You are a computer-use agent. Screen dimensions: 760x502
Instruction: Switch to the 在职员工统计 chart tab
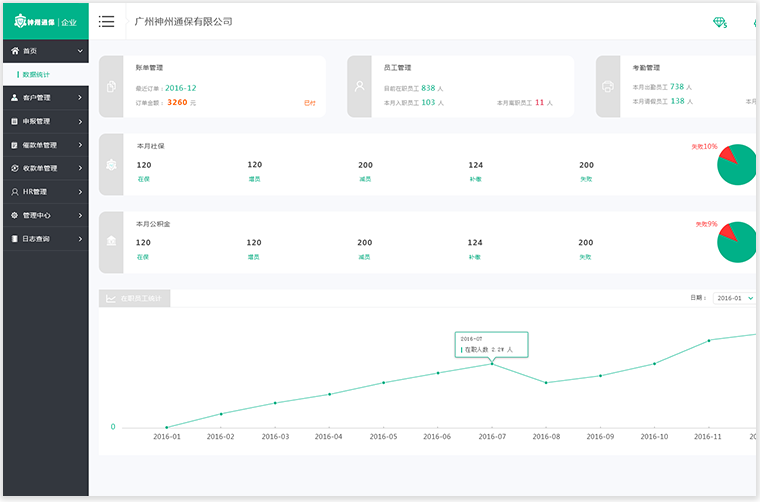[x=135, y=298]
